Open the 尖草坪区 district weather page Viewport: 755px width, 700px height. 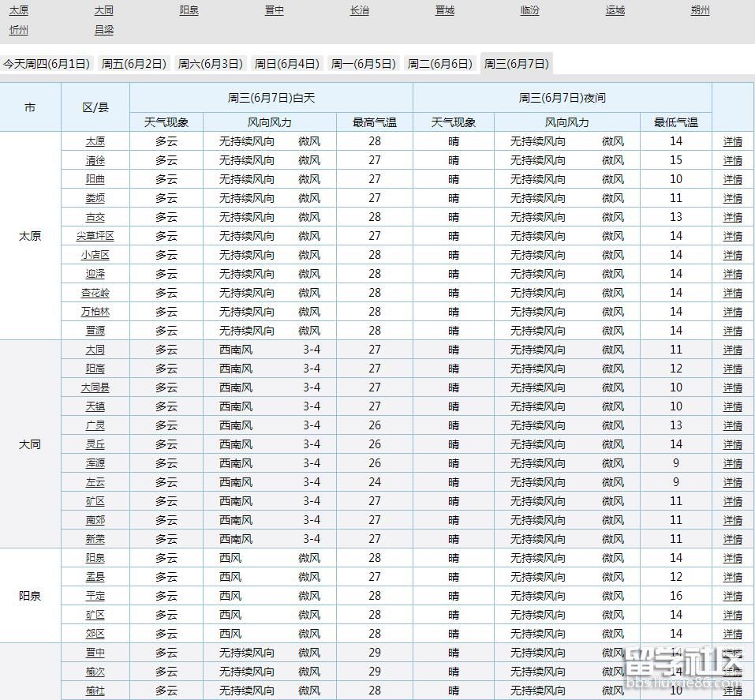tap(95, 236)
